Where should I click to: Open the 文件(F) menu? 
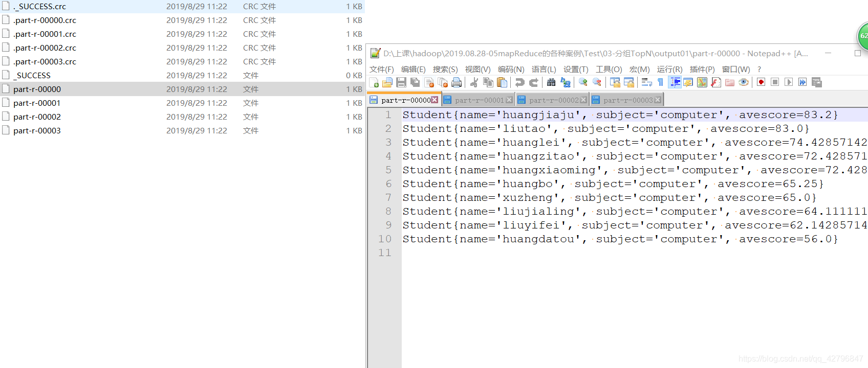382,69
